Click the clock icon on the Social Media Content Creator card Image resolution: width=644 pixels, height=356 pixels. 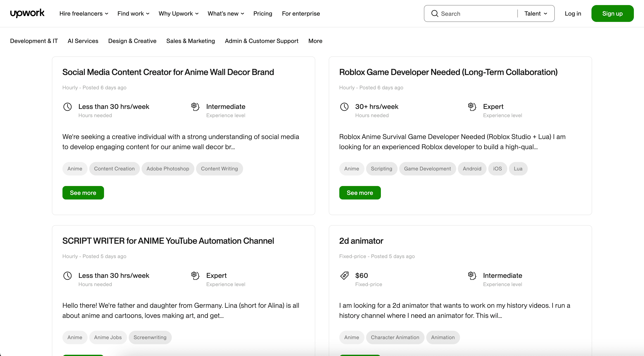(68, 107)
